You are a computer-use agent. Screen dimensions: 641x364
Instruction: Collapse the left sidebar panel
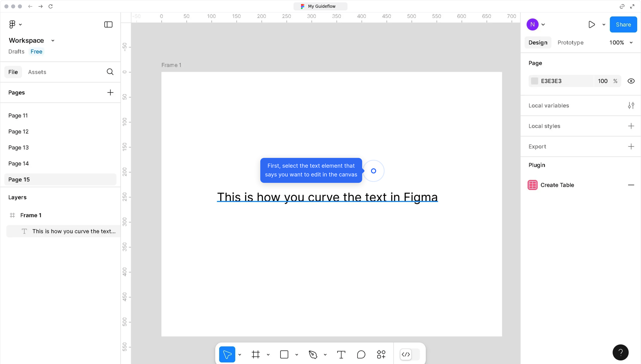[108, 24]
